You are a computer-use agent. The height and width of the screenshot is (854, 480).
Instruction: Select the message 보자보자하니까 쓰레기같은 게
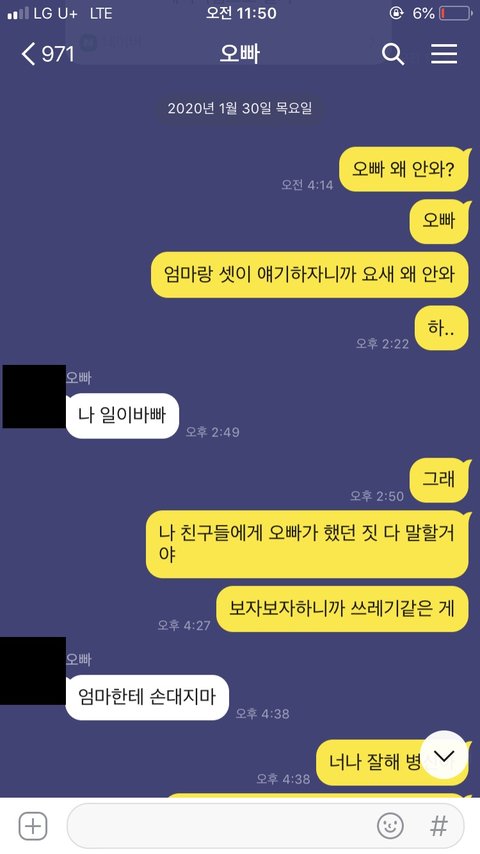[x=342, y=608]
